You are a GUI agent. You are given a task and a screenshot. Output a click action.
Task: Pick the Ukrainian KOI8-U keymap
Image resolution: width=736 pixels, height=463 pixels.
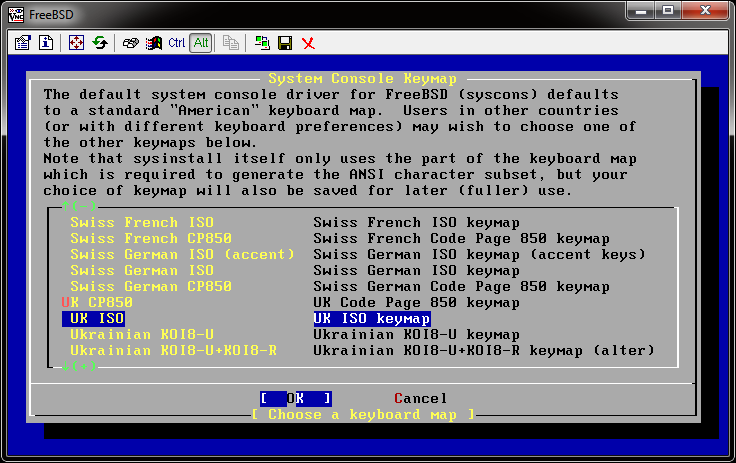point(142,334)
